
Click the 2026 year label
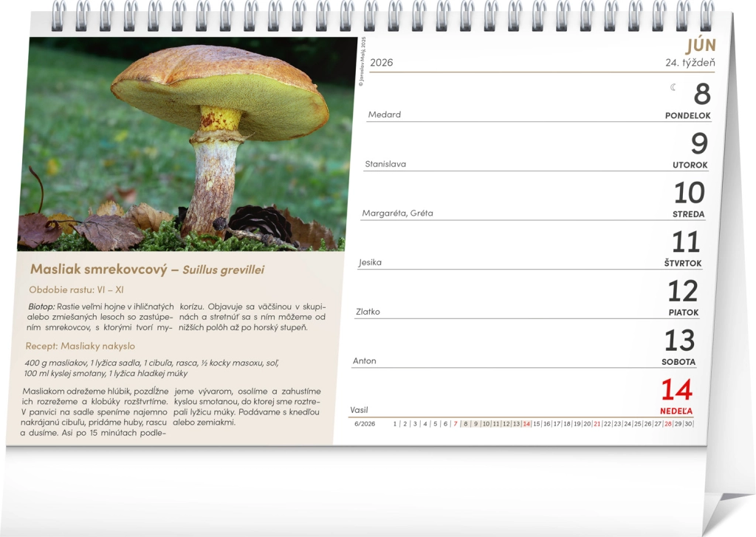coord(382,63)
